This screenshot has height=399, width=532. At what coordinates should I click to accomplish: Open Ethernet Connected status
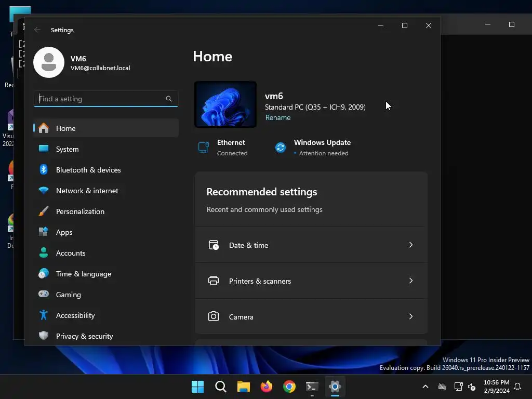tap(222, 148)
